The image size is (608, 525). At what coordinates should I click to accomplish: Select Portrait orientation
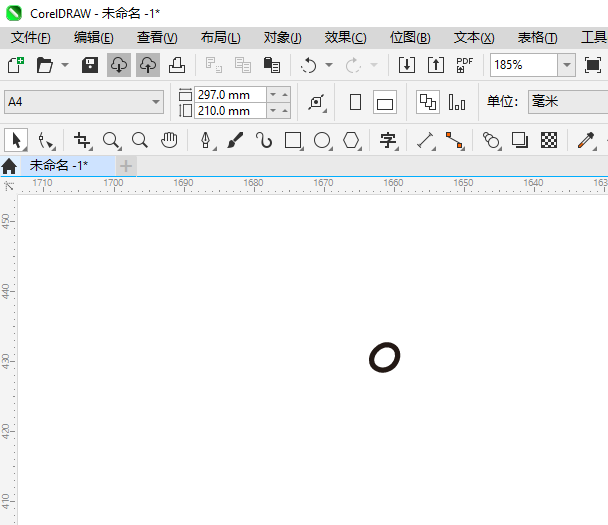click(x=355, y=102)
